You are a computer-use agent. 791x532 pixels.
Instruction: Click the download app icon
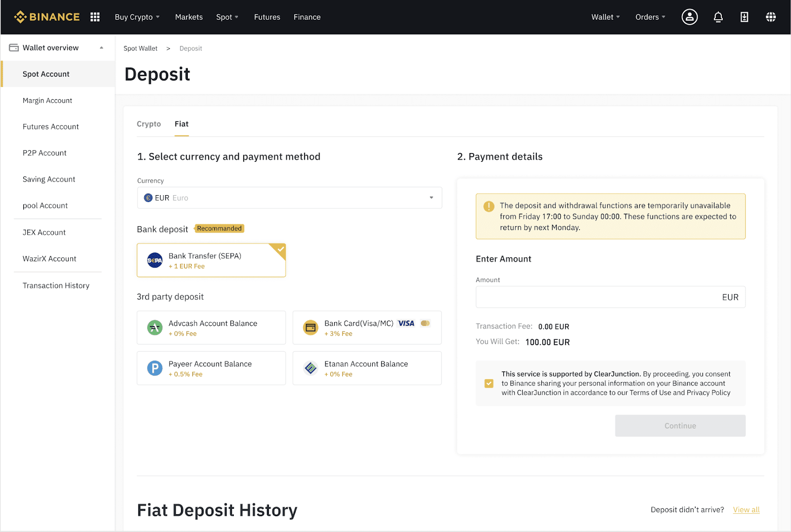[x=744, y=17]
